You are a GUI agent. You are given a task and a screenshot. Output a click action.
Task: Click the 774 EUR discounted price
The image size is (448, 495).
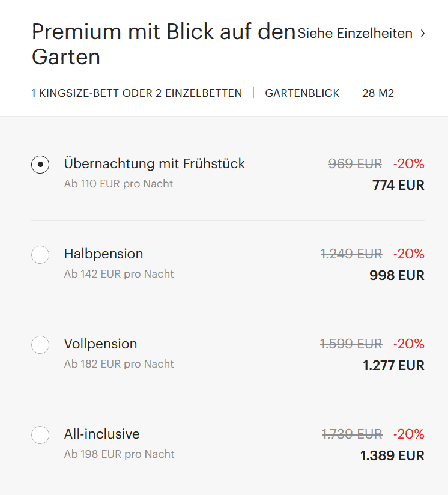(x=398, y=186)
